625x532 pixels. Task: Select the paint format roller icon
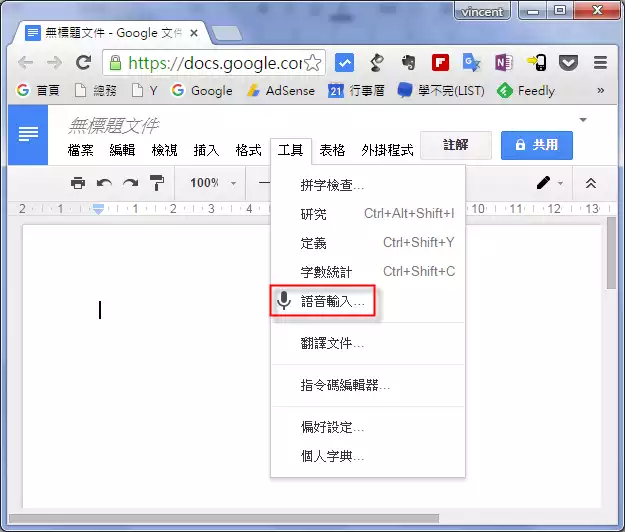pyautogui.click(x=157, y=183)
